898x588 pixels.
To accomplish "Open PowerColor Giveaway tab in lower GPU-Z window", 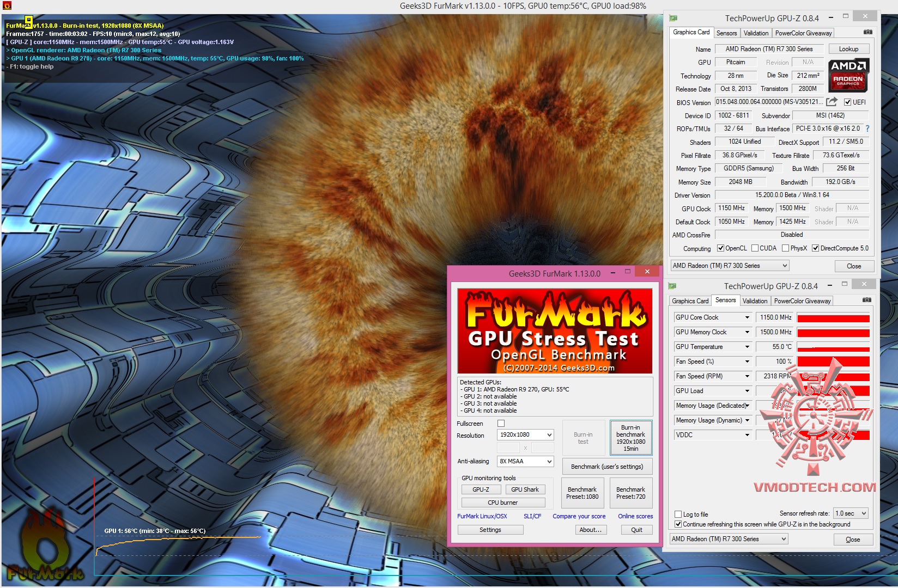I will click(802, 301).
